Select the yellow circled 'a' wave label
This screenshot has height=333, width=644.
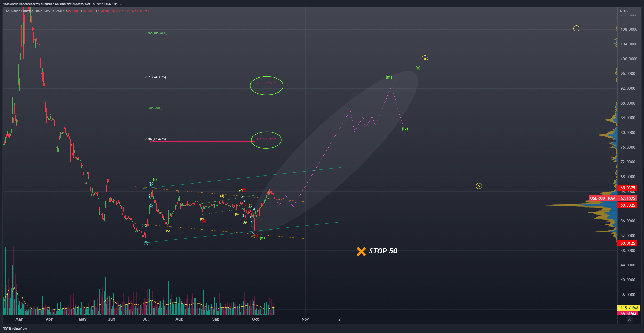coord(425,58)
